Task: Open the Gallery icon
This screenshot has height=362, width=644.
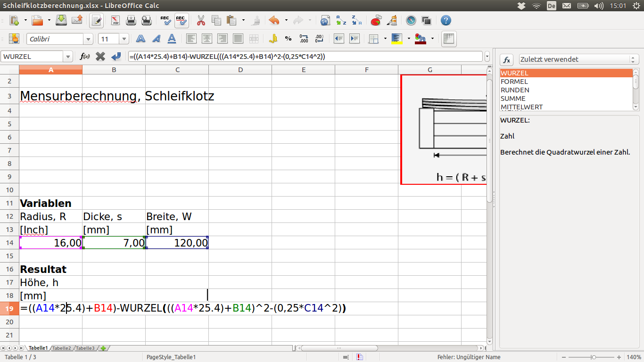Action: coord(427,21)
